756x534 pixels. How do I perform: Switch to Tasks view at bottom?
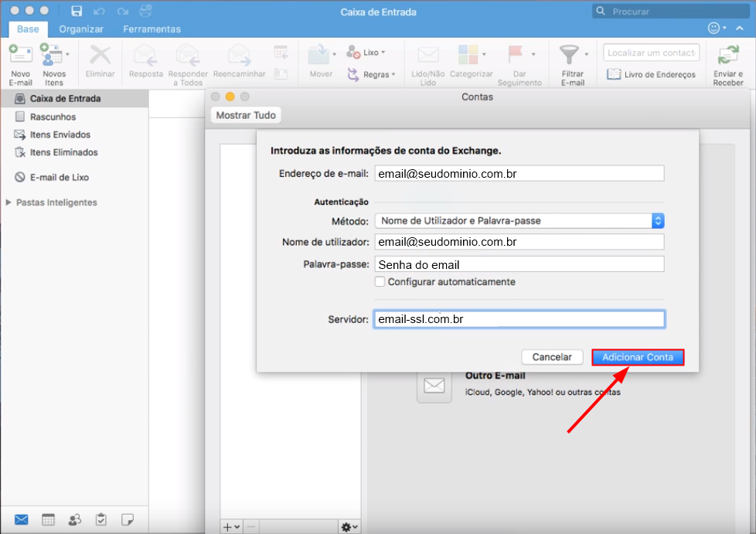pyautogui.click(x=100, y=519)
